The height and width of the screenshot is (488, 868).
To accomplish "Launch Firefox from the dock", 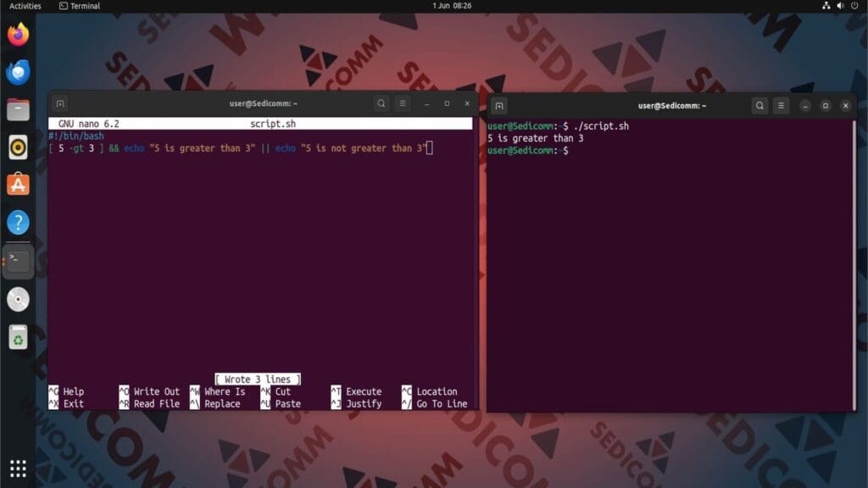I will pos(17,36).
